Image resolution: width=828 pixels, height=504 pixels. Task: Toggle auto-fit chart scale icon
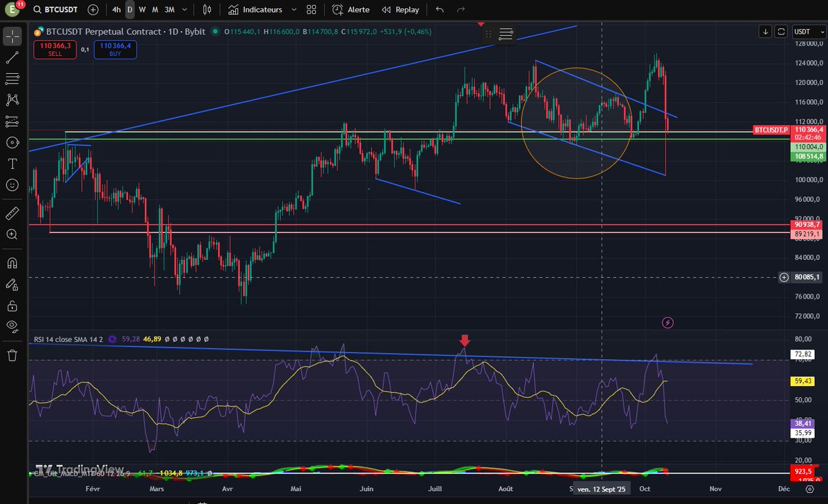781,31
